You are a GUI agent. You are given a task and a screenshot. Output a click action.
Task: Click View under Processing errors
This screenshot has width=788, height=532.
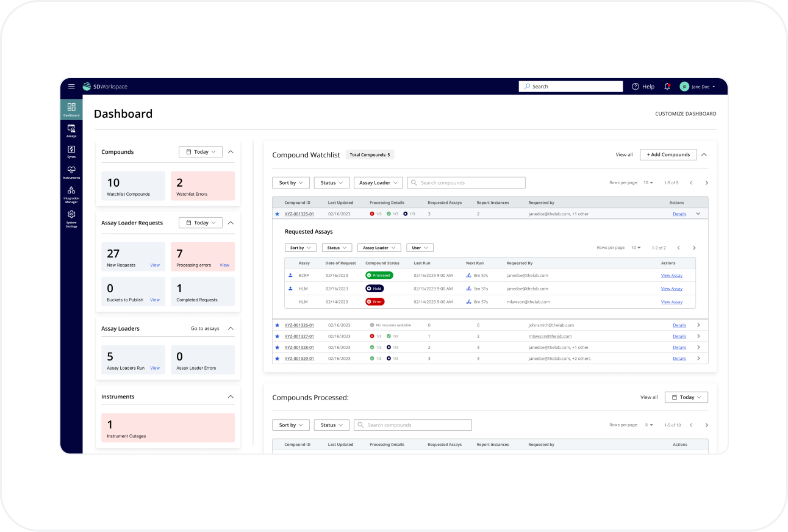tap(224, 265)
